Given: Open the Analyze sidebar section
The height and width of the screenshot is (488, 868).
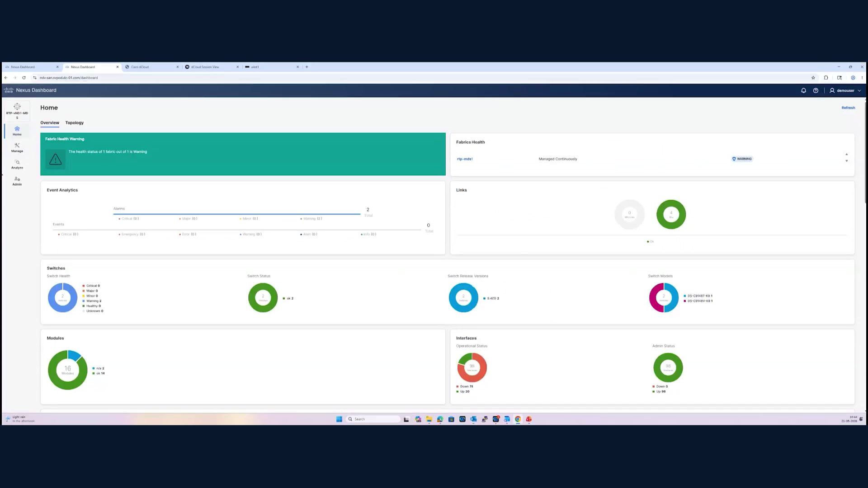Looking at the screenshot, I should tap(17, 164).
